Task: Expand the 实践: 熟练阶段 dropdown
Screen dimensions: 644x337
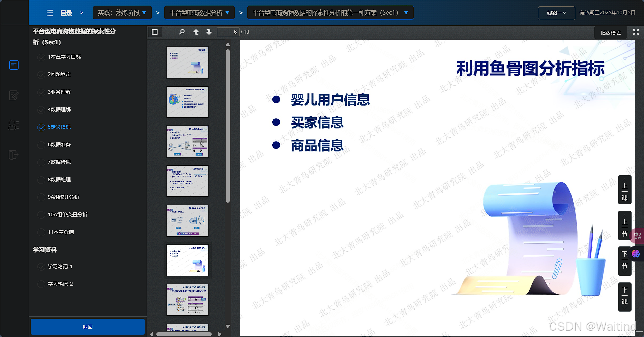Action: [x=122, y=13]
